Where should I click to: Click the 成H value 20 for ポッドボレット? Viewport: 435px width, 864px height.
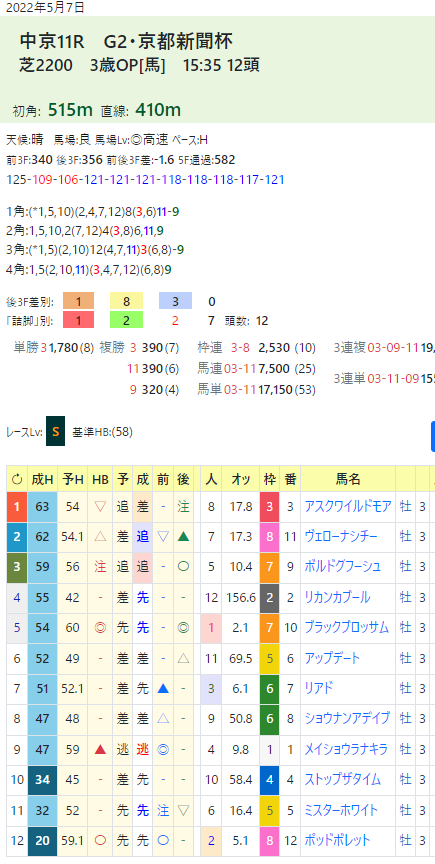click(42, 840)
